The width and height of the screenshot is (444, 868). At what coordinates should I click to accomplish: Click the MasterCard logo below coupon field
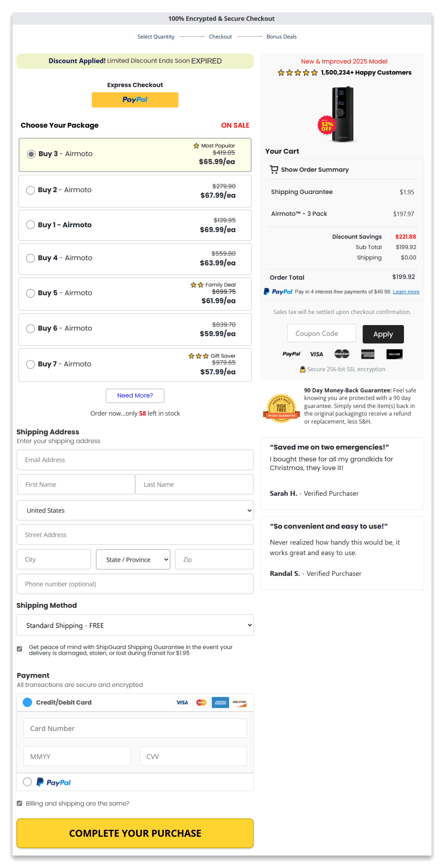tap(342, 354)
